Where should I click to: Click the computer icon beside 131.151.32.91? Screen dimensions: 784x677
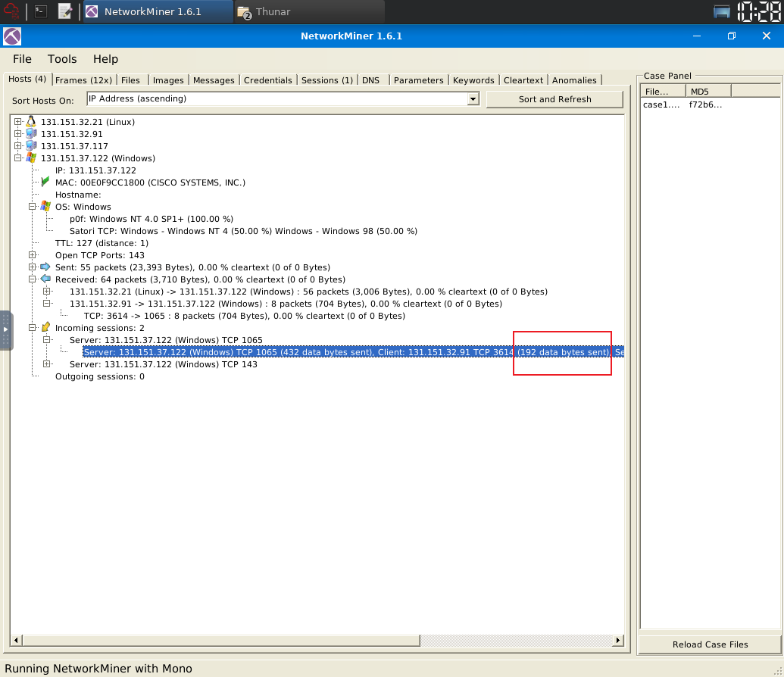click(x=31, y=133)
